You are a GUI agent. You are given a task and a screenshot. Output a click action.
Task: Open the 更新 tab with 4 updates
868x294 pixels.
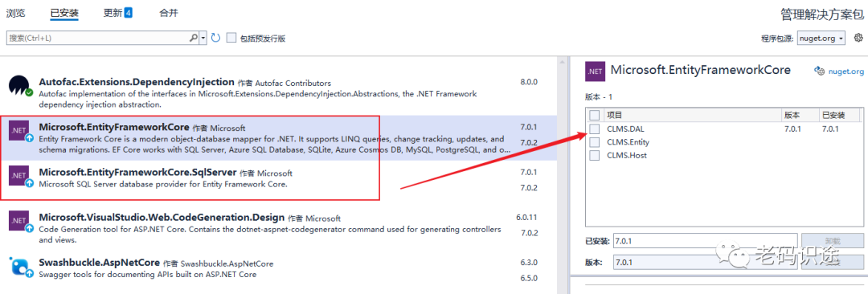118,13
